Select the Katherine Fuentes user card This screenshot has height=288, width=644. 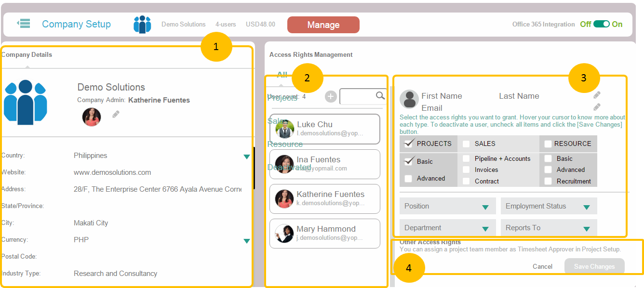(x=325, y=199)
